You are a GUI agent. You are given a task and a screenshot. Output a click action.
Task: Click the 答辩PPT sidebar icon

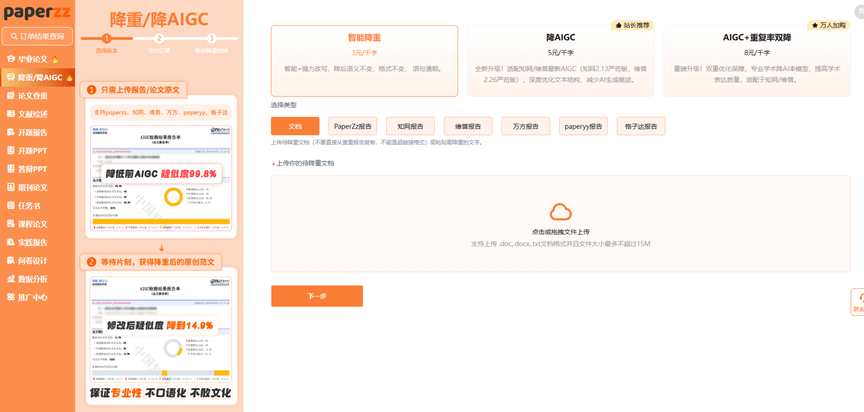click(x=10, y=169)
